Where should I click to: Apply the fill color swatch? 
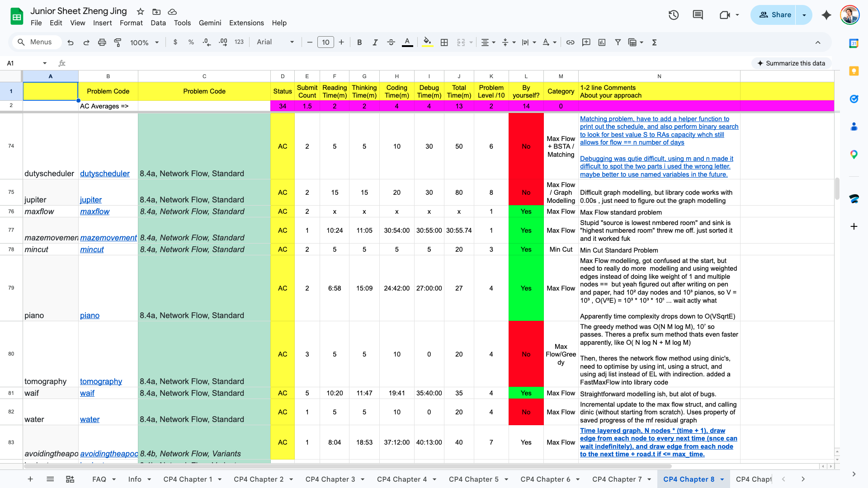click(428, 42)
